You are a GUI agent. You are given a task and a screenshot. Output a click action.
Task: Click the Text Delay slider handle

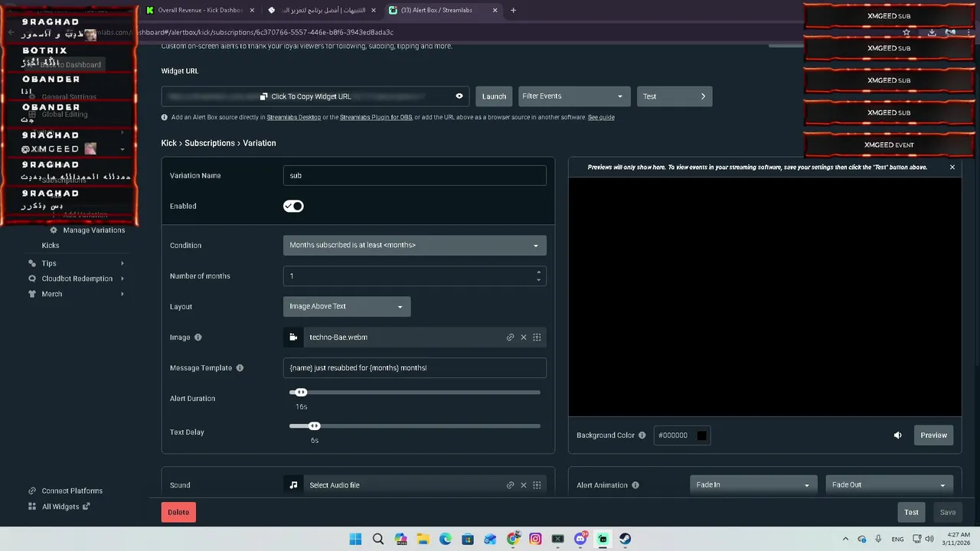(315, 426)
